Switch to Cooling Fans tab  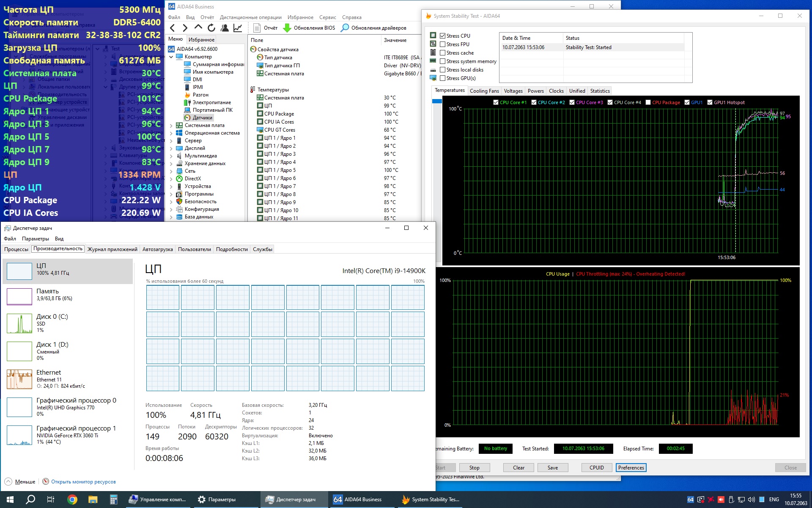coord(484,91)
